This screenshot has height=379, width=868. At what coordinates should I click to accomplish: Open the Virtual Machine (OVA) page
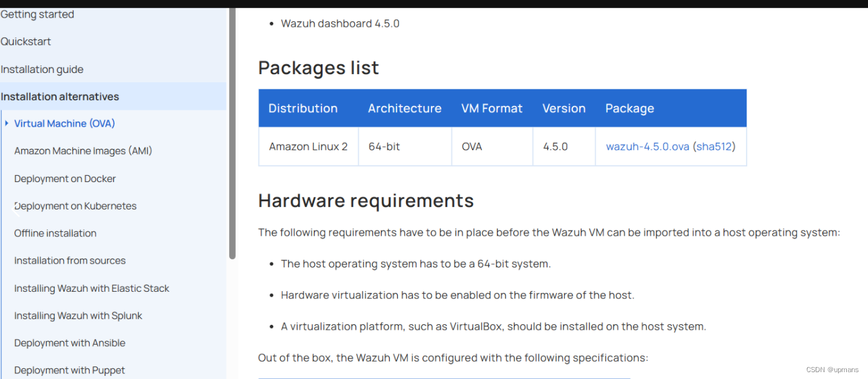coord(65,123)
